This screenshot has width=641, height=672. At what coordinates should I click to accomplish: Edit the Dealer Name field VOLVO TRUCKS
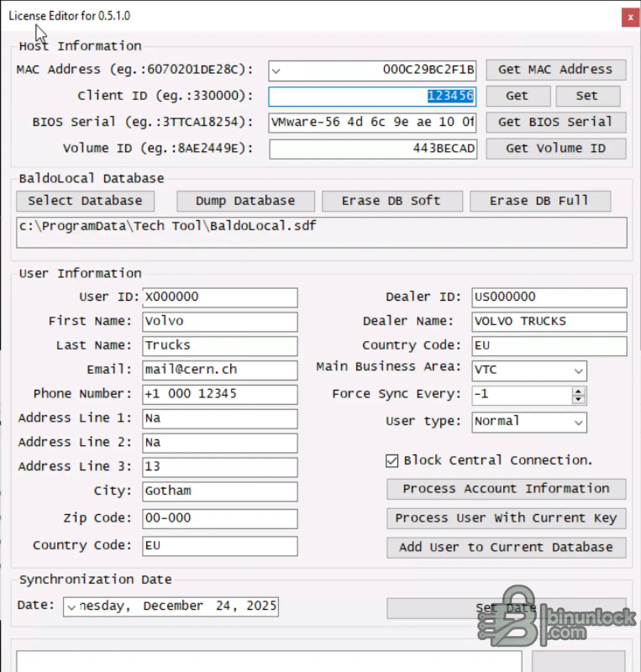(549, 322)
